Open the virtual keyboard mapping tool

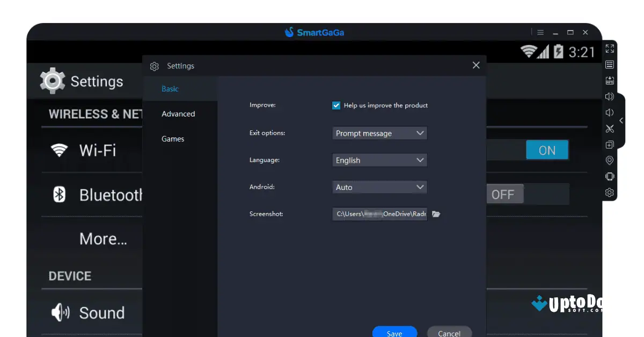[x=610, y=64]
